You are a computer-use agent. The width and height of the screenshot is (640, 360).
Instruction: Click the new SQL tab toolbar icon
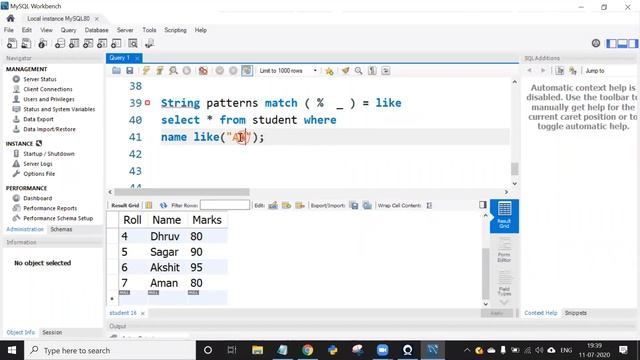[x=12, y=43]
